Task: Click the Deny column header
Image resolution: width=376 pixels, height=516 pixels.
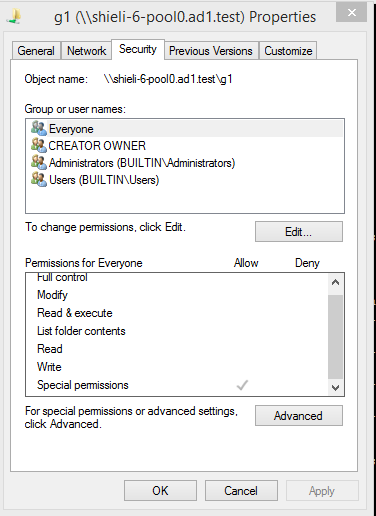Action: tap(307, 263)
